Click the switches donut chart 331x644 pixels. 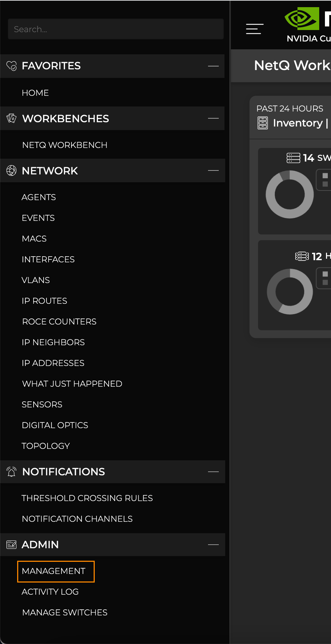(x=290, y=194)
